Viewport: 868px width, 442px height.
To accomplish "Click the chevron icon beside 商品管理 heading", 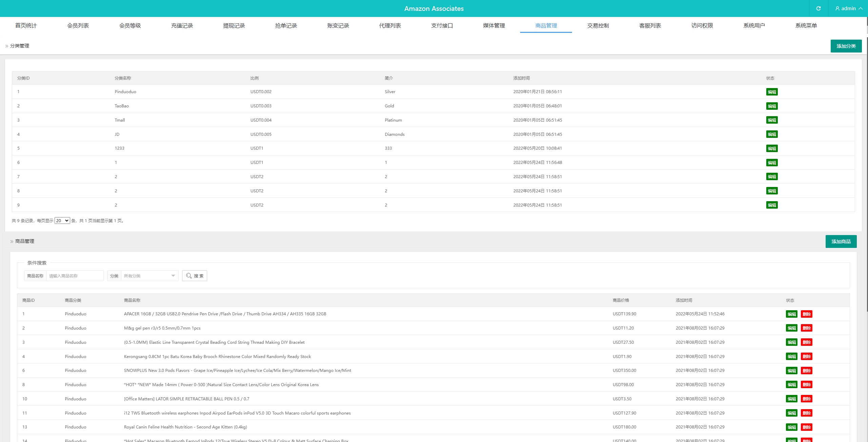I will click(x=12, y=241).
